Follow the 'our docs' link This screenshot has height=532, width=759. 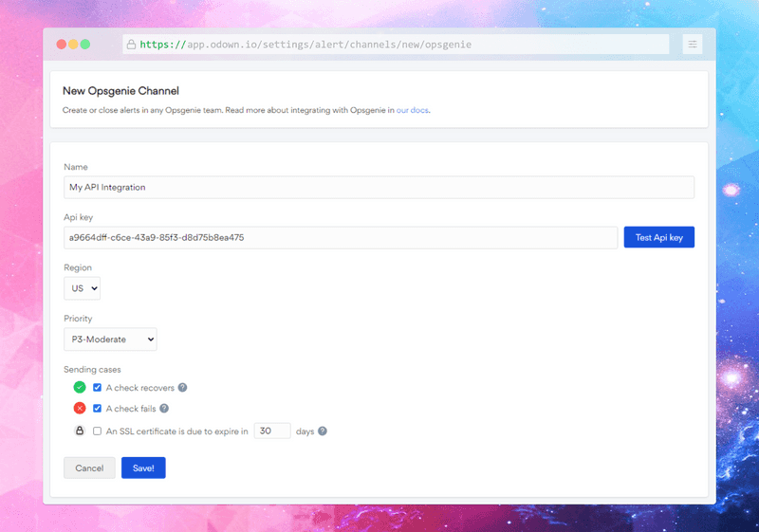pyautogui.click(x=413, y=110)
